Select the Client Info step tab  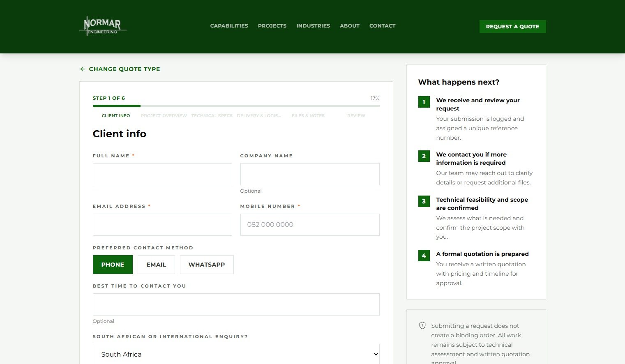pyautogui.click(x=116, y=116)
